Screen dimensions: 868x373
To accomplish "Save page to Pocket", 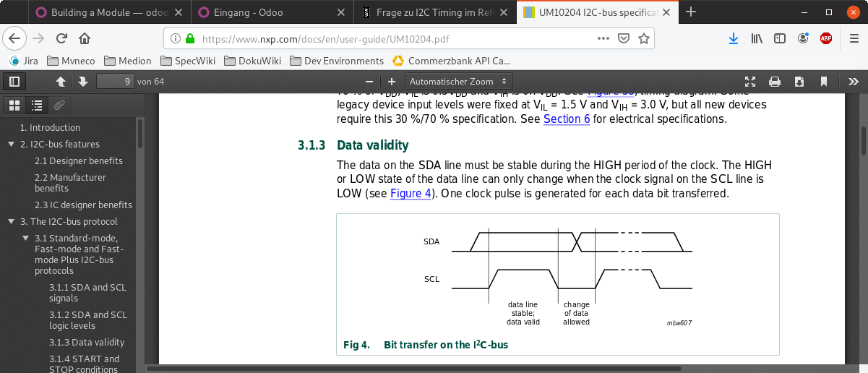I will coord(622,38).
